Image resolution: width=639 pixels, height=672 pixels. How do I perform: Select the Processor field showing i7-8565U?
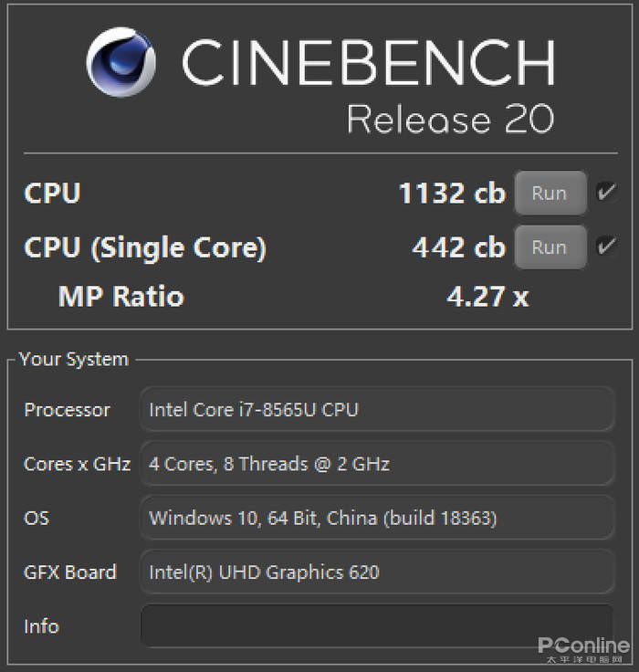(377, 410)
